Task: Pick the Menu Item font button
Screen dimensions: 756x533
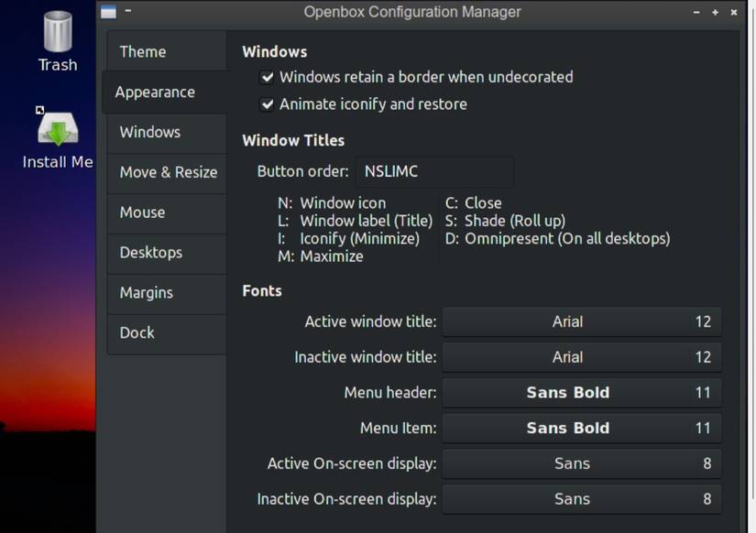Action: coord(581,428)
